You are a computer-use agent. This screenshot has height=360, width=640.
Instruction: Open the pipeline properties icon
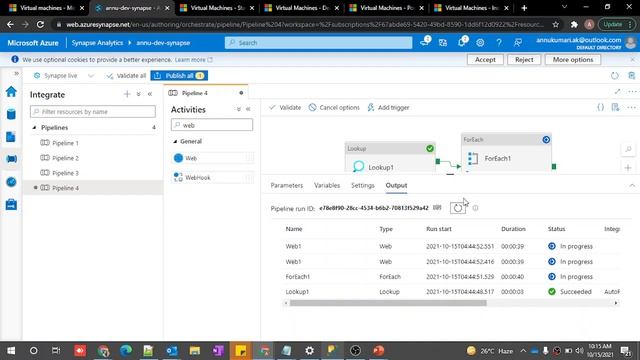(616, 107)
